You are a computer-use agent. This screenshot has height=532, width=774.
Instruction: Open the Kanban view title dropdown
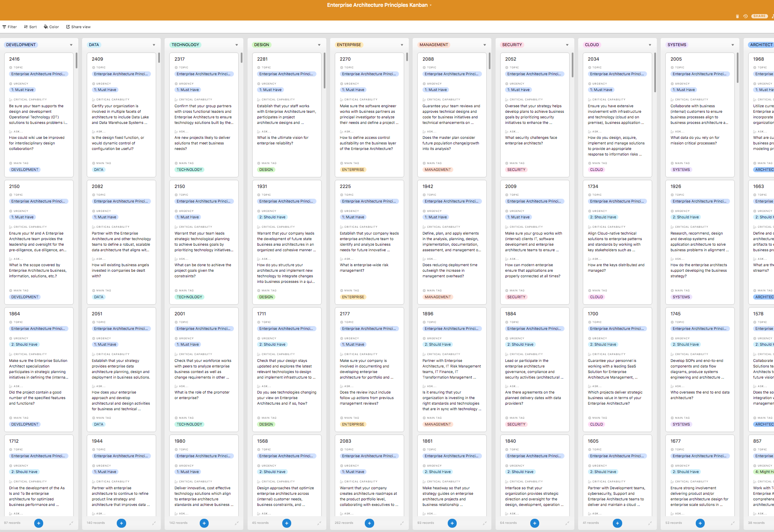click(431, 6)
